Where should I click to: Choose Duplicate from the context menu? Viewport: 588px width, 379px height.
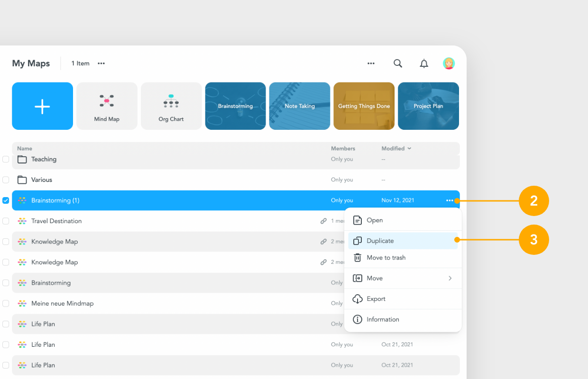click(403, 241)
